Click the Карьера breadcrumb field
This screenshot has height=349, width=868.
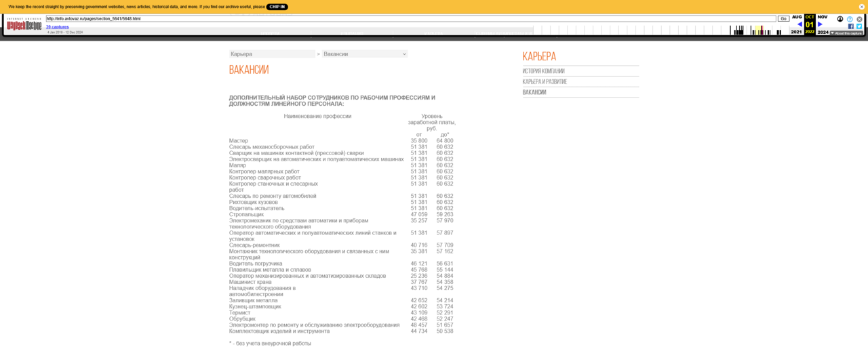(x=272, y=54)
